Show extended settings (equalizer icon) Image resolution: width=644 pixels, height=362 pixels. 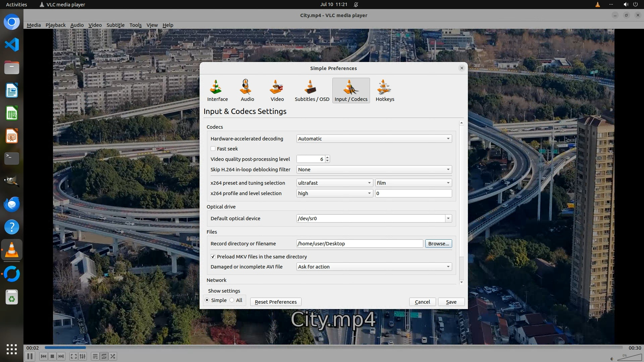pyautogui.click(x=83, y=356)
